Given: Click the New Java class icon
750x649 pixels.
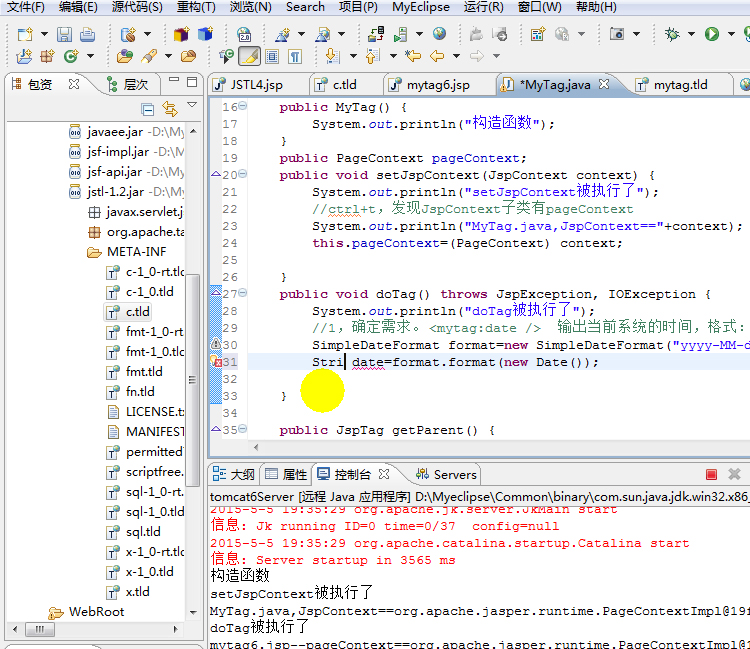Looking at the screenshot, I should tap(71, 56).
